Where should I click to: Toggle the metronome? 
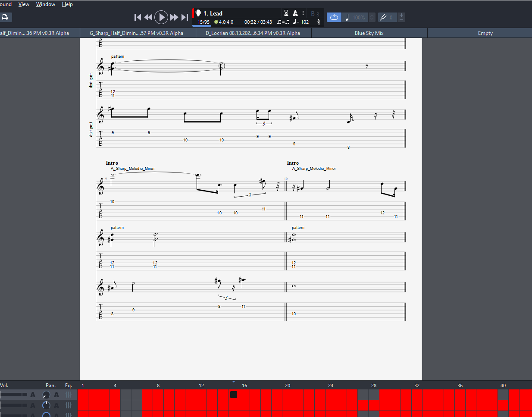point(295,13)
